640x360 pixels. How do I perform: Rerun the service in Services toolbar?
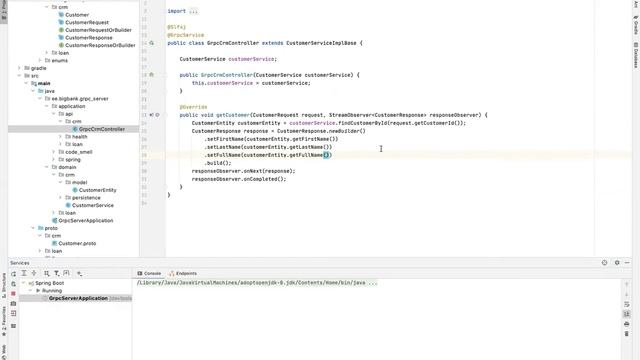tap(13, 273)
